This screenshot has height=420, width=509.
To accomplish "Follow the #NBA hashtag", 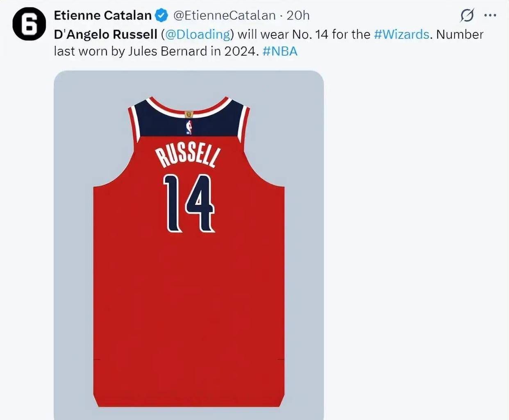I will click(280, 51).
